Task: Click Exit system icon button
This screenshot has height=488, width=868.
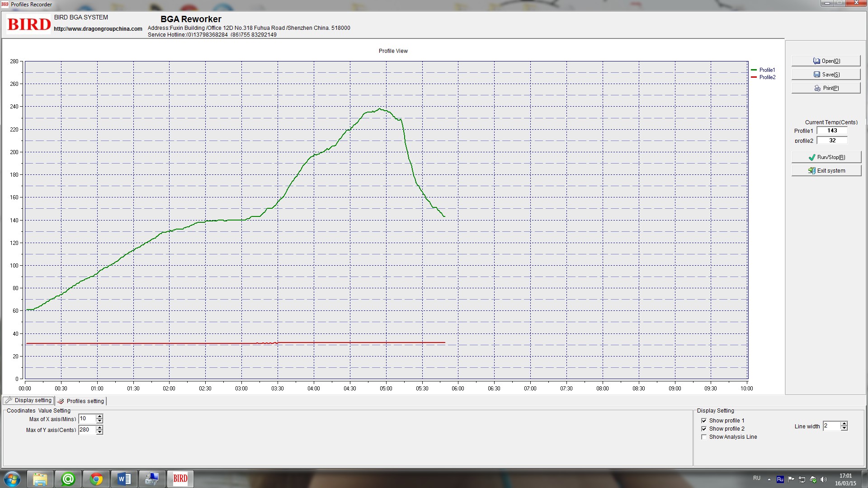Action: coord(826,171)
